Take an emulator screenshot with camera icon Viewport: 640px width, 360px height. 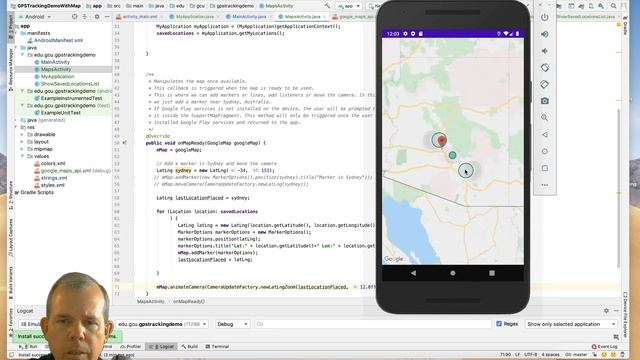[x=544, y=101]
